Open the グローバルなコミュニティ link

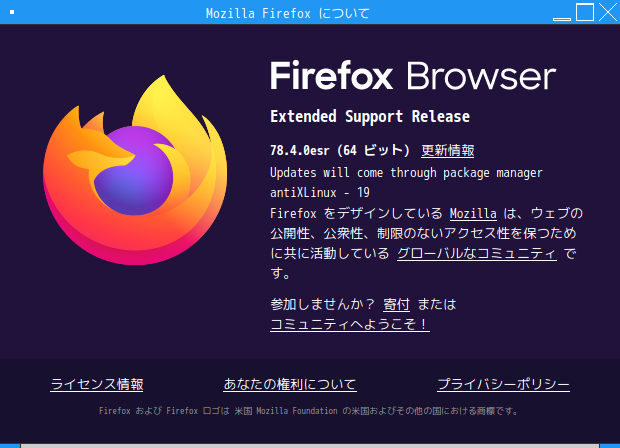(x=477, y=253)
